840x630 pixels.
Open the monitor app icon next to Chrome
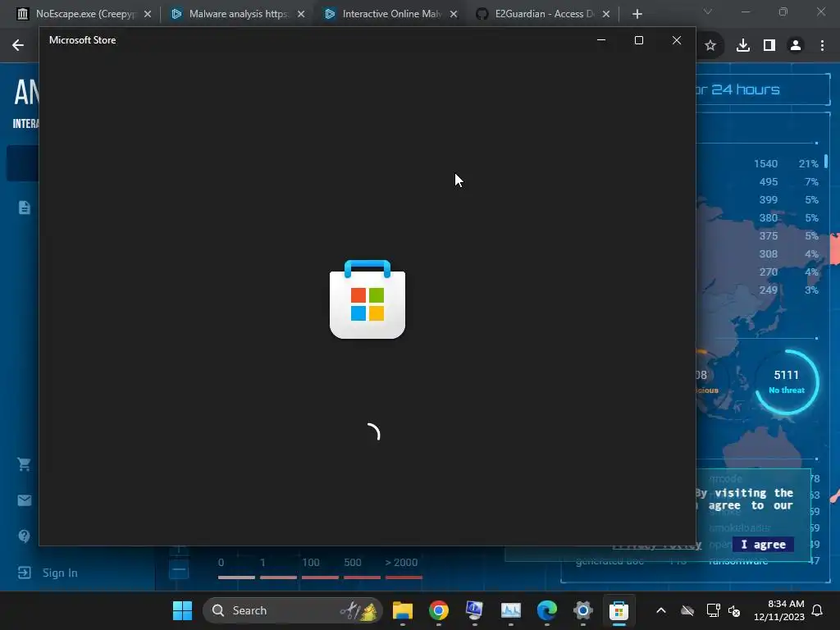(474, 610)
